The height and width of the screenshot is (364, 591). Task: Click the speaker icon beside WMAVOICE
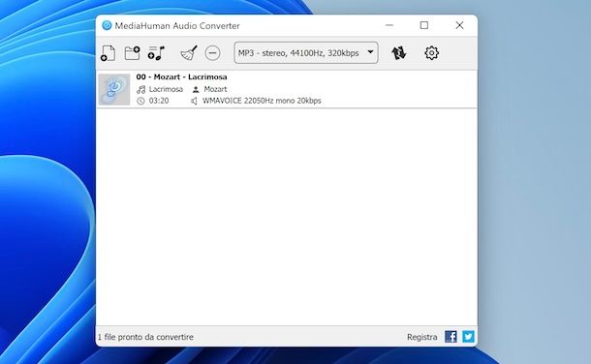tap(194, 101)
